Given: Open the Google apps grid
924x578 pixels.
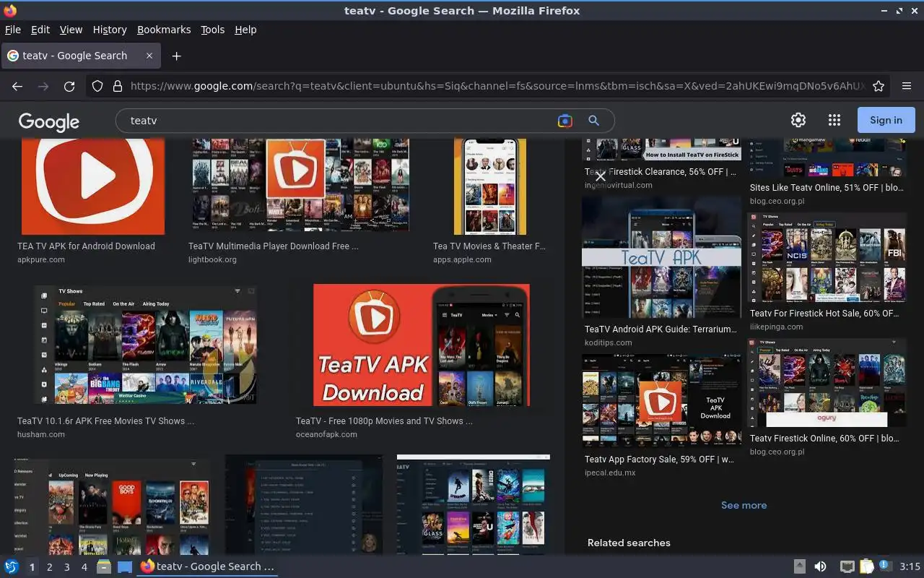Looking at the screenshot, I should pos(834,120).
